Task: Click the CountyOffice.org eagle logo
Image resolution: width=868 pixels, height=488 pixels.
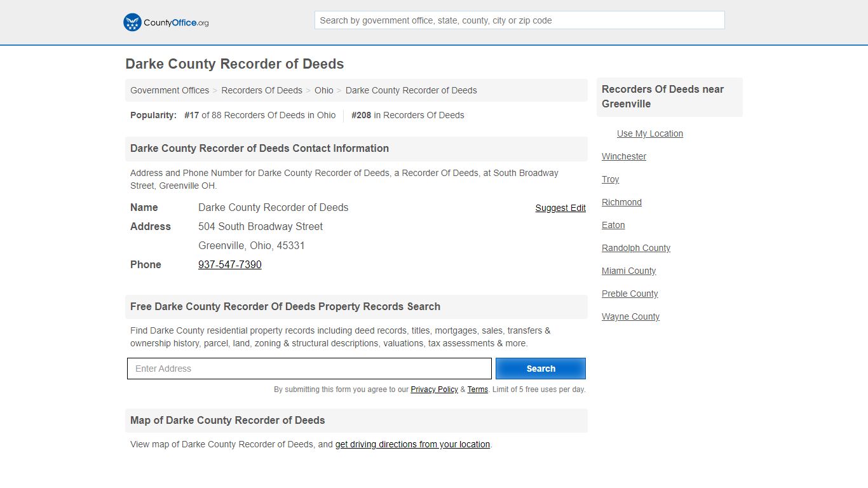Action: pos(166,22)
